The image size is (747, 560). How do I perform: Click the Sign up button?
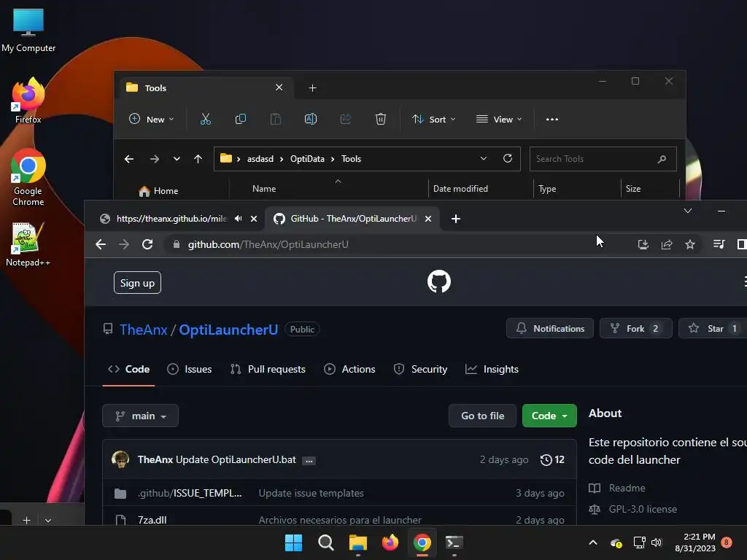137,283
